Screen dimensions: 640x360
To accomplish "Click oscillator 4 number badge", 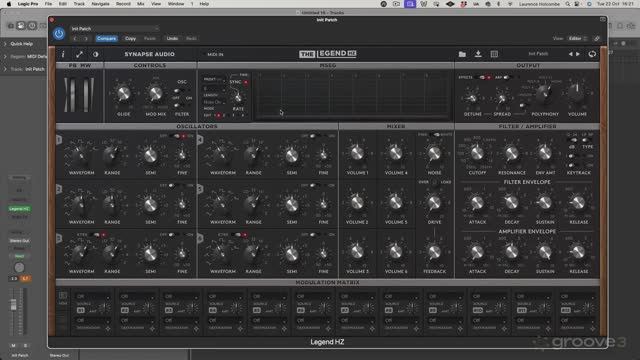I will 200,140.
